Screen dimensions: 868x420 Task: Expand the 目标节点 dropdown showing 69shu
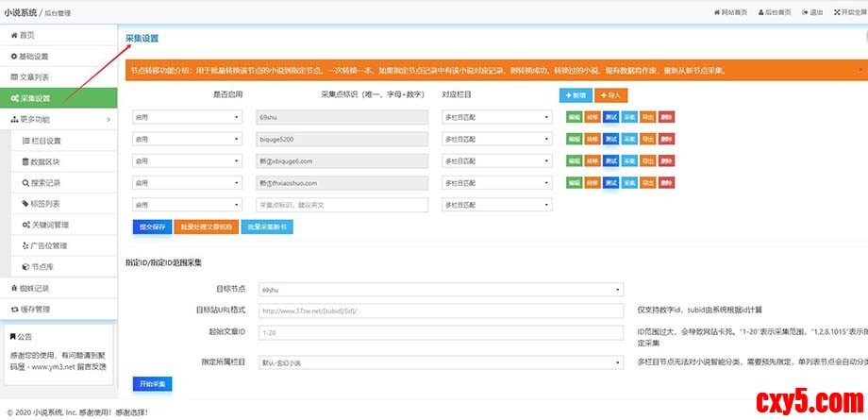point(442,290)
